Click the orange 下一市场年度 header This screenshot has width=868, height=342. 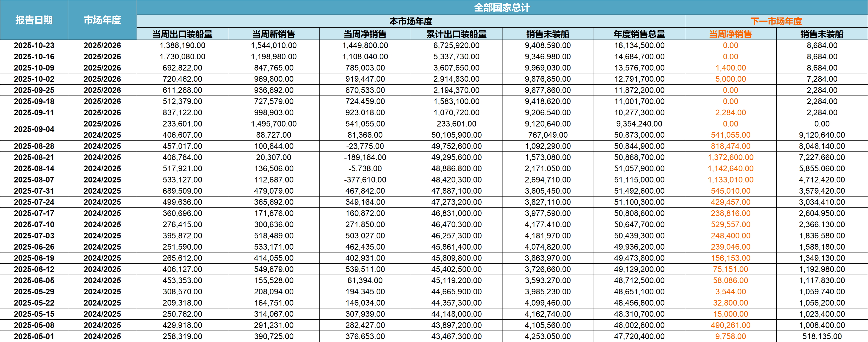tap(776, 21)
